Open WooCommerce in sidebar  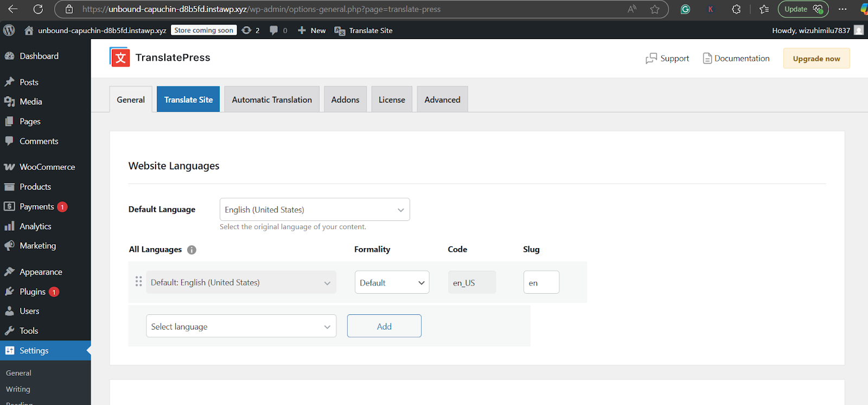[47, 167]
